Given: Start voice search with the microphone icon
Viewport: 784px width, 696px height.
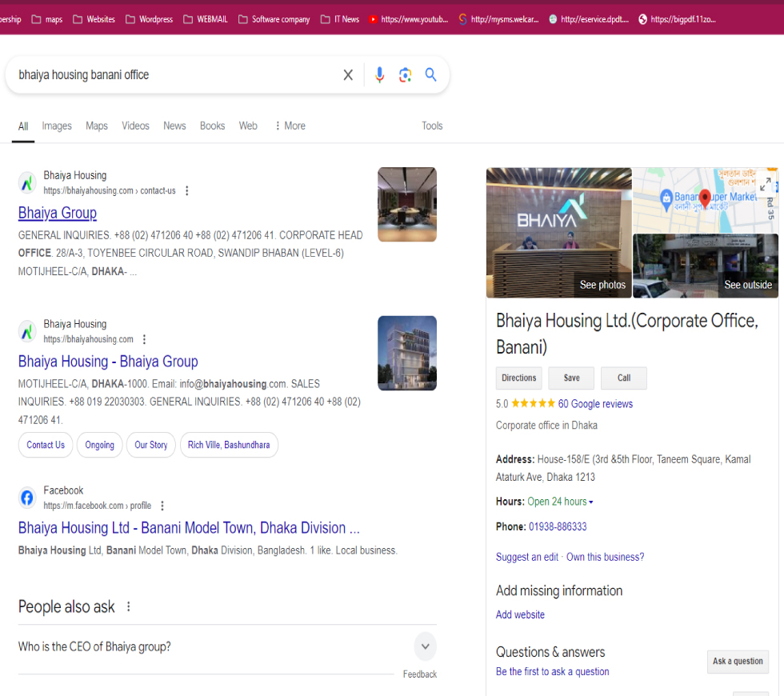Looking at the screenshot, I should (x=379, y=75).
